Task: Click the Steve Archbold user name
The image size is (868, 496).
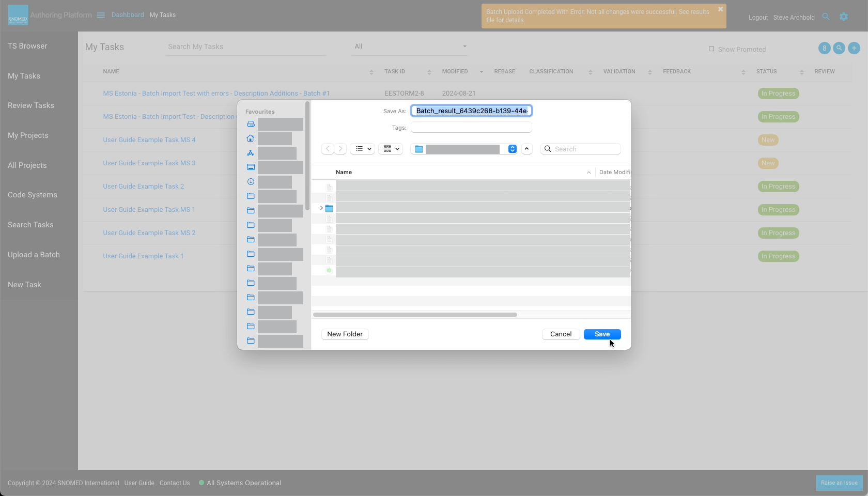Action: point(794,18)
